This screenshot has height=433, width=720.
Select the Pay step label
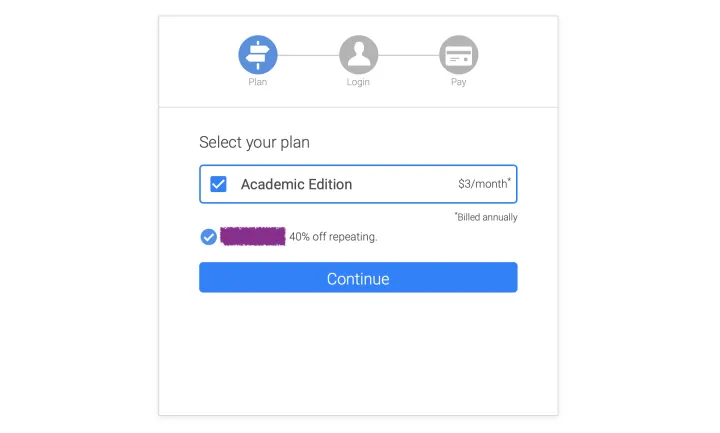coord(458,82)
